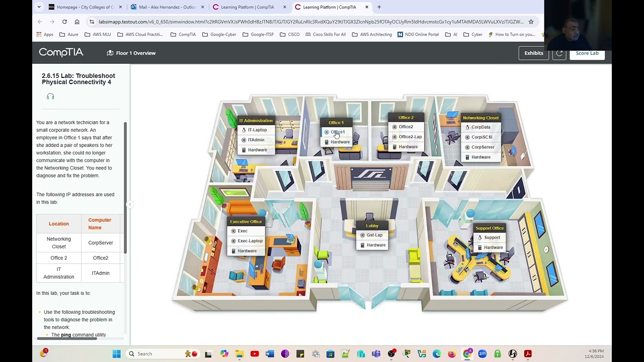Screen dimensions: 644x362
Task: Click the instructions panel horizontal scrollbar
Action: click(x=66, y=338)
